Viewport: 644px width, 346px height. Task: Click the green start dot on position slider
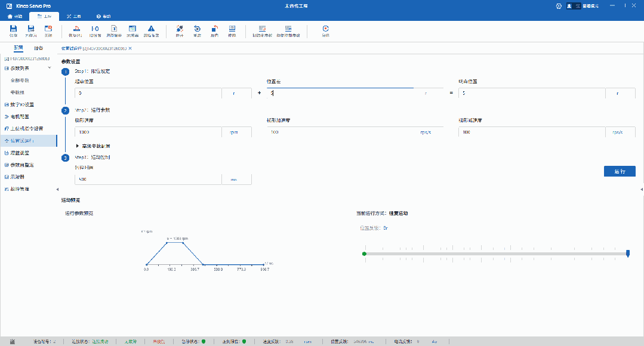point(364,254)
